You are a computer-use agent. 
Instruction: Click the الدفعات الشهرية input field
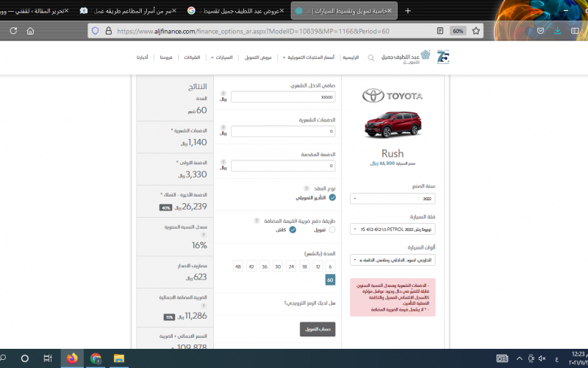(283, 131)
